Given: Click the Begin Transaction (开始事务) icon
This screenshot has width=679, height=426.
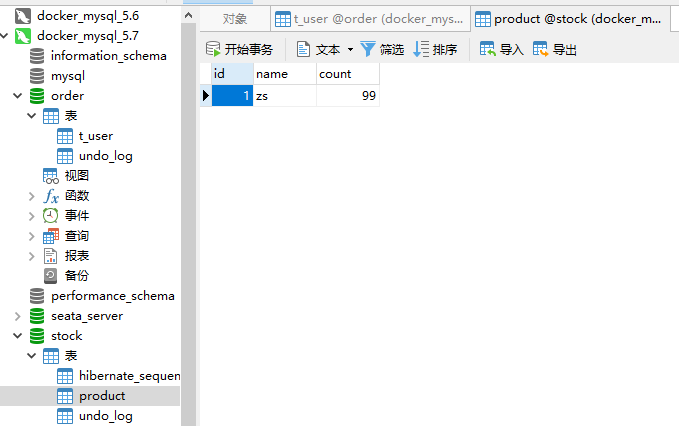Looking at the screenshot, I should (213, 49).
